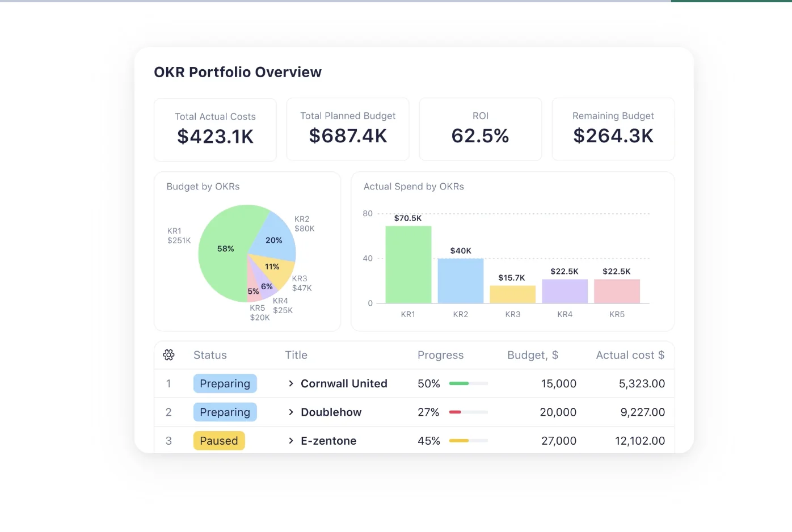
Task: Click the E-zentone yellow progress bar
Action: pyautogui.click(x=469, y=441)
